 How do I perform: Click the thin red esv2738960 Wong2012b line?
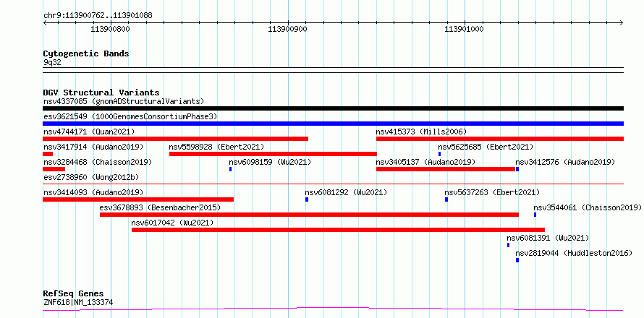tap(333, 184)
